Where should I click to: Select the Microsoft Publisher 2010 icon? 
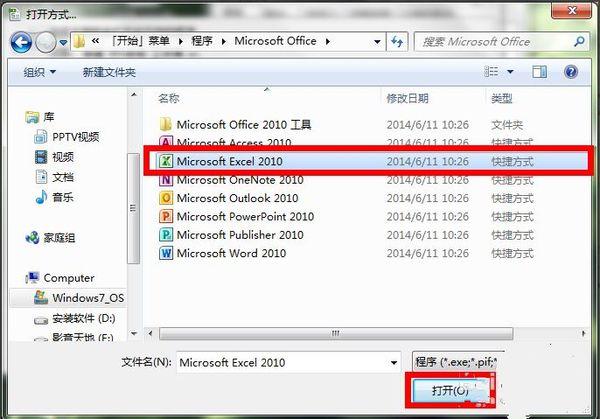(x=166, y=235)
